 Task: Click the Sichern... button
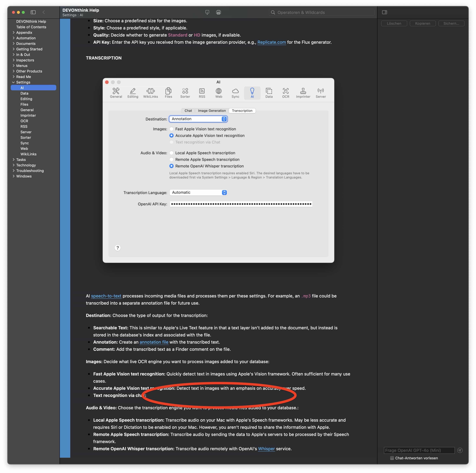(x=451, y=23)
